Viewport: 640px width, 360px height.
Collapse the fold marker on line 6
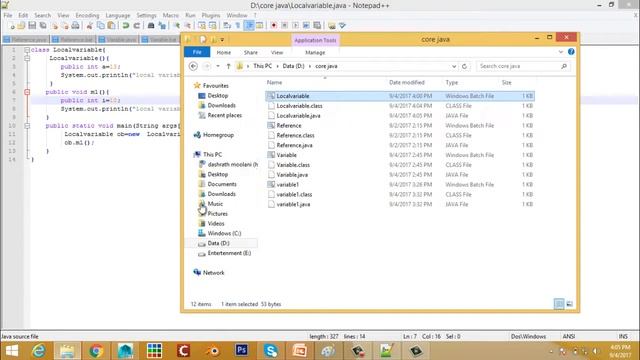(x=27, y=92)
